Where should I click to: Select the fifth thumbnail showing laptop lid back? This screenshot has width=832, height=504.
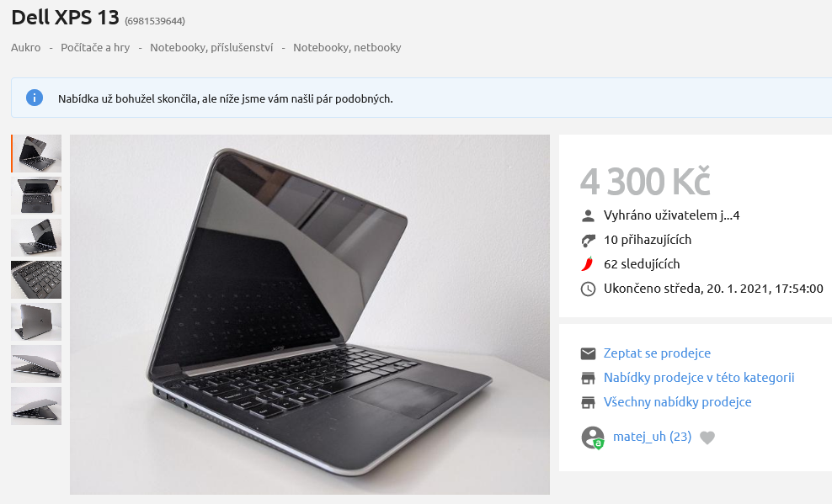pyautogui.click(x=36, y=321)
